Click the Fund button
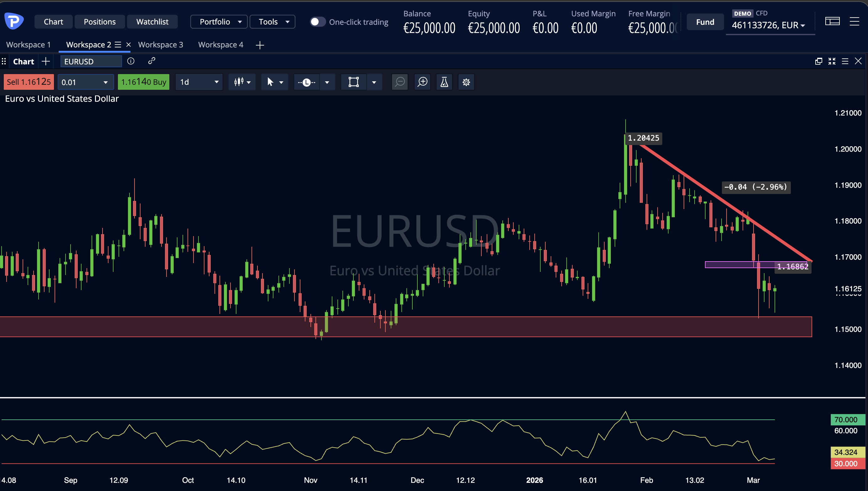 pos(705,22)
